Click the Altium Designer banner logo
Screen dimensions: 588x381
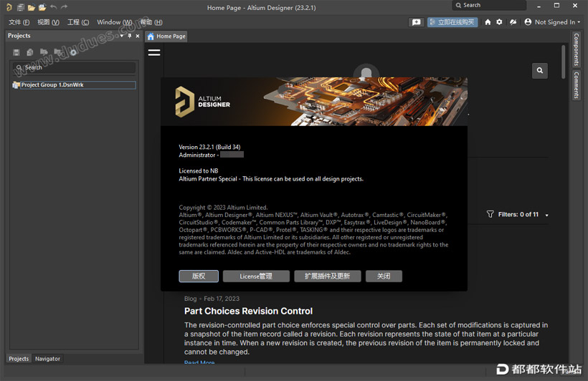click(x=202, y=102)
